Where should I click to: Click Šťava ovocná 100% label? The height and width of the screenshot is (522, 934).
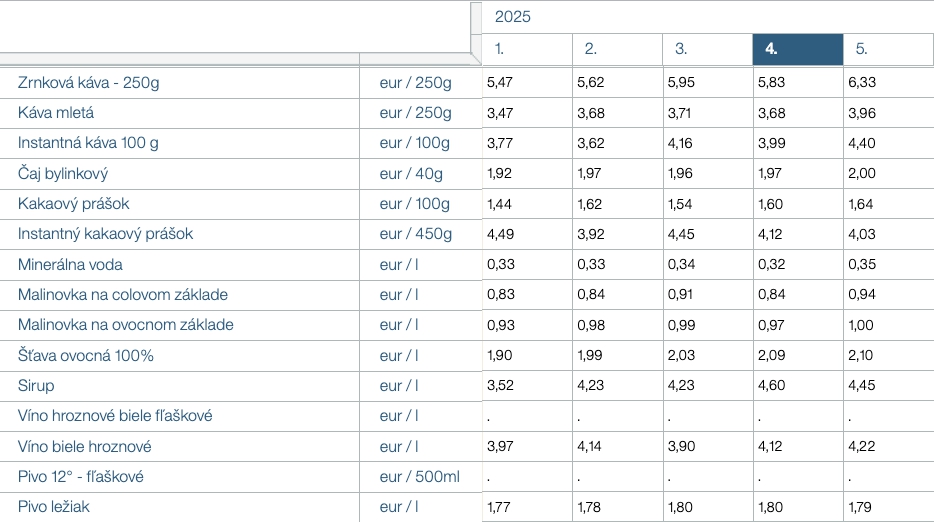pyautogui.click(x=85, y=356)
